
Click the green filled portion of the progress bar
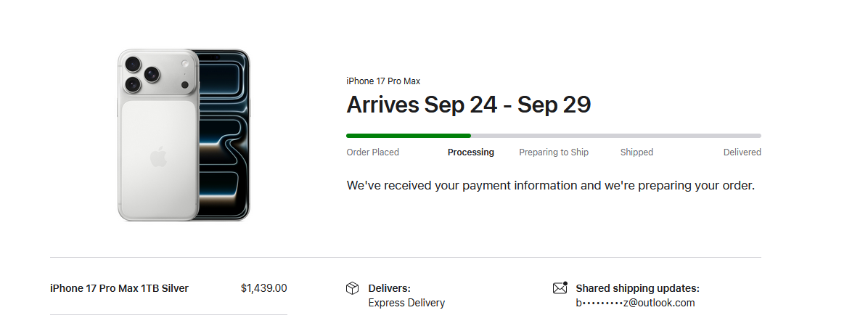408,136
